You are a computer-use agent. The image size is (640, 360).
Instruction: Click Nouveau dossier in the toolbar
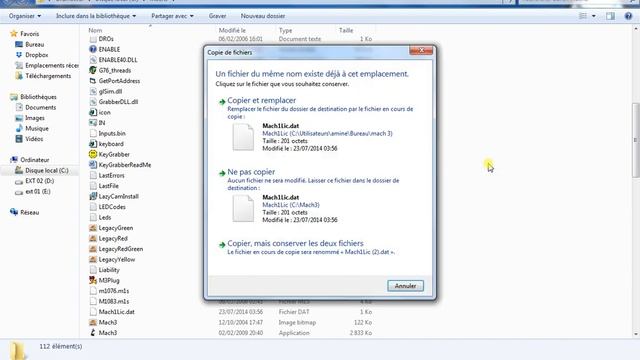coord(263,16)
